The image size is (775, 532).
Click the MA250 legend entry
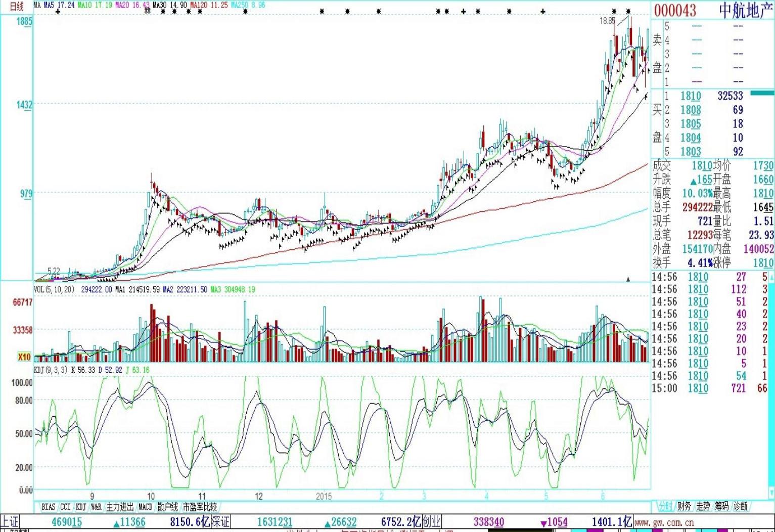coord(248,5)
